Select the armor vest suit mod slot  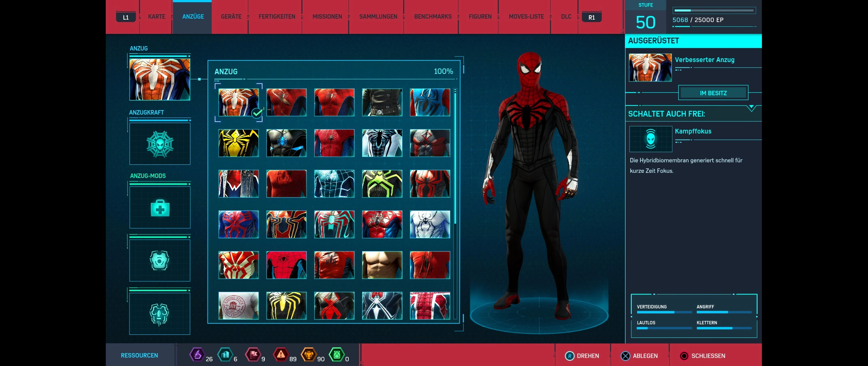tap(160, 260)
